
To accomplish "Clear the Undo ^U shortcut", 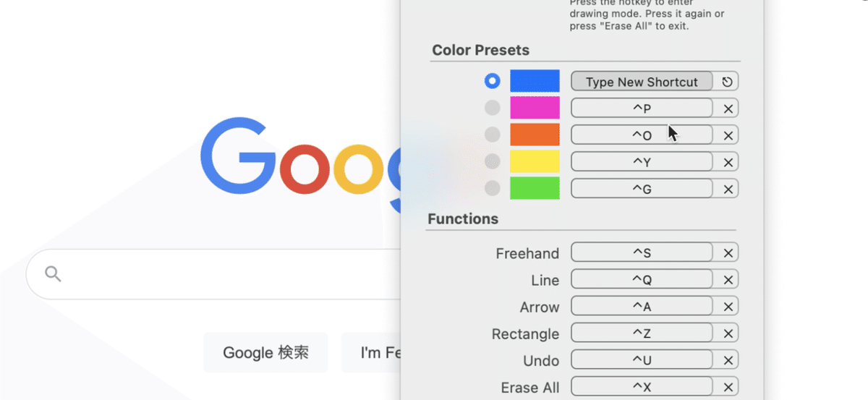I will [x=728, y=359].
